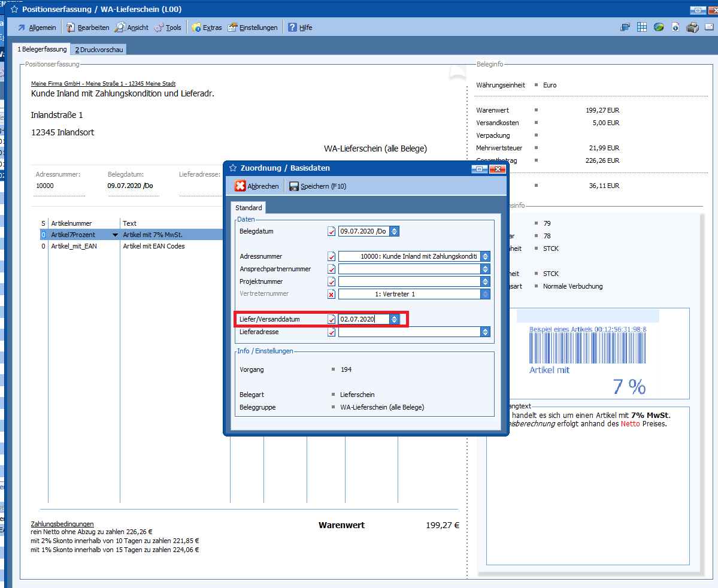Click the floppy disk Speichern icon
This screenshot has width=718, height=588.
pos(294,186)
